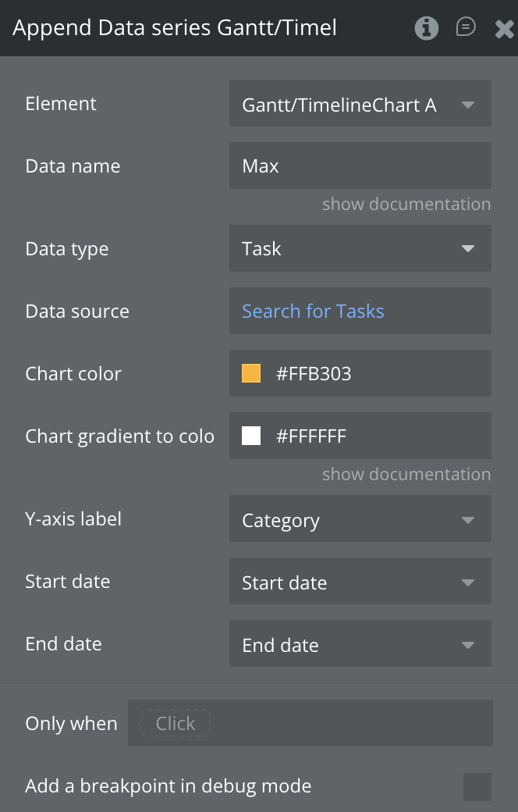Open the Y-axis label Category dropdown
This screenshot has height=812, width=518.
click(360, 520)
